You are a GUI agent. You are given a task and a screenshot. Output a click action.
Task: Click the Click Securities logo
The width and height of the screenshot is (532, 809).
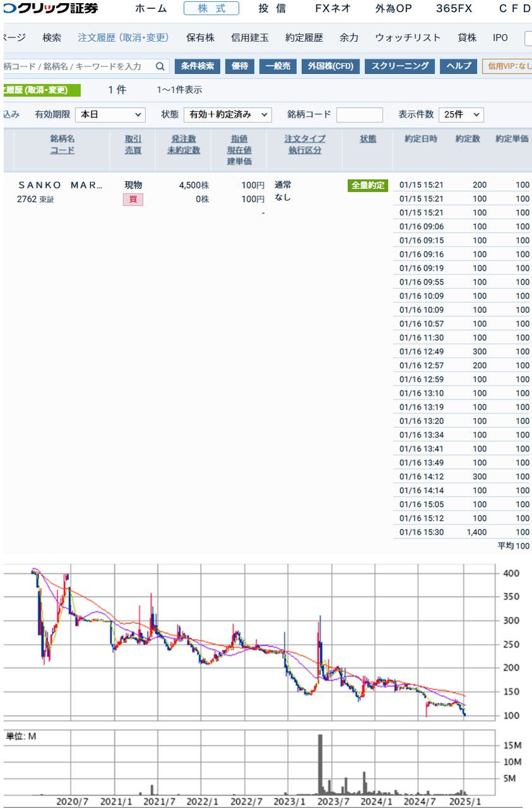tap(51, 8)
